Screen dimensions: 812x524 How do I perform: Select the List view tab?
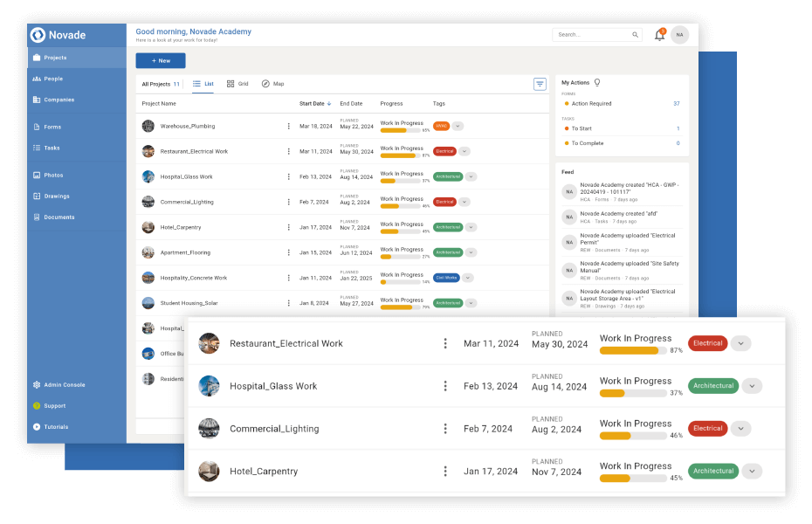204,84
